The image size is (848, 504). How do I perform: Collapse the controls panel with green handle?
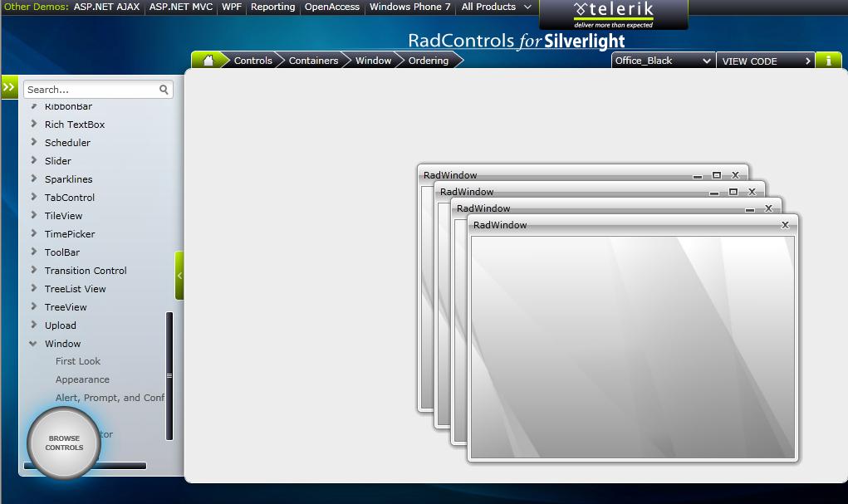(179, 276)
